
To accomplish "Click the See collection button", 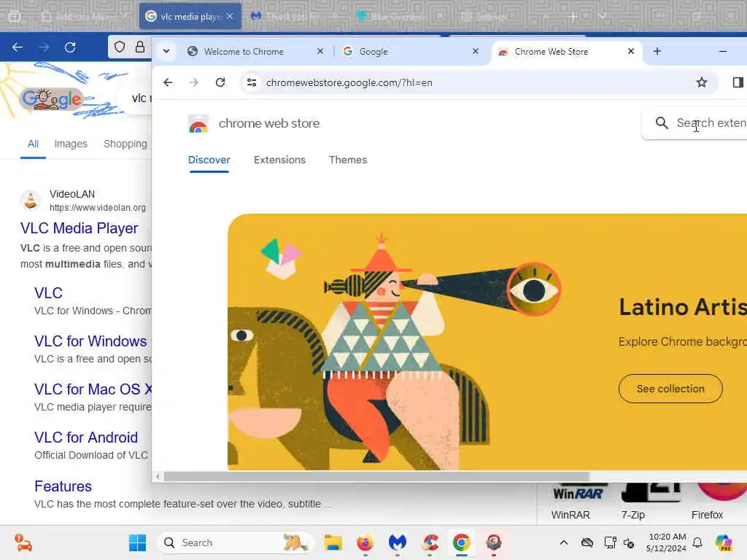I will [670, 389].
